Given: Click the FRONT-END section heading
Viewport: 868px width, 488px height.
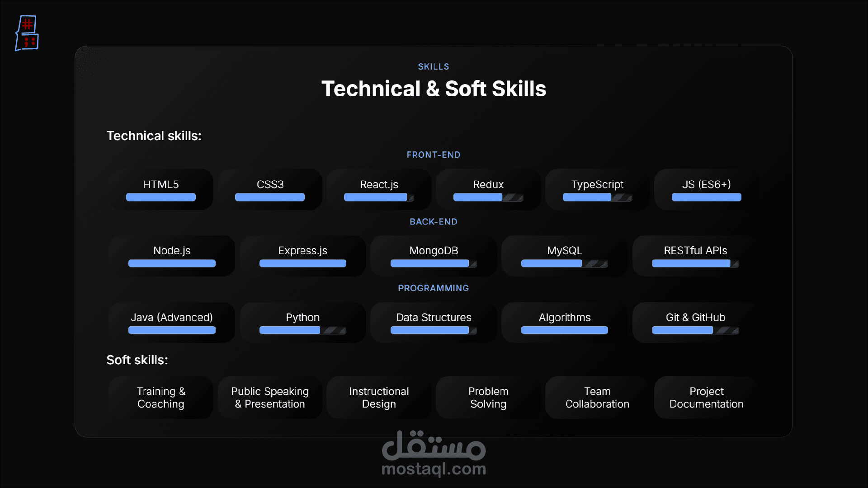Looking at the screenshot, I should [x=433, y=155].
